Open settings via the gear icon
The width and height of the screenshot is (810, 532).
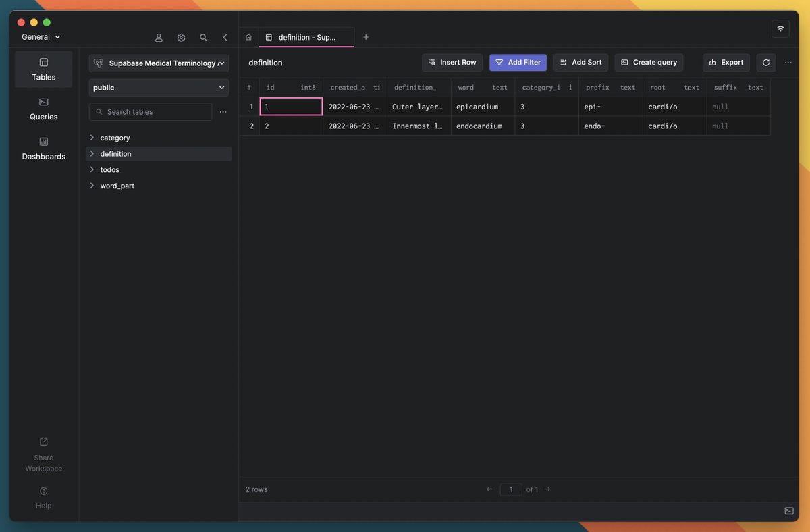[181, 38]
